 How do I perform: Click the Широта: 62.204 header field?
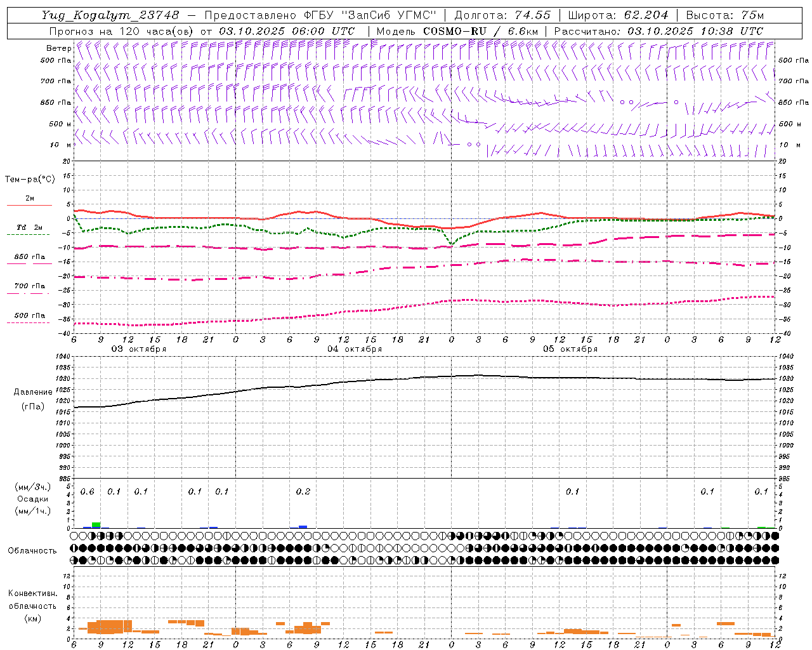click(x=619, y=15)
